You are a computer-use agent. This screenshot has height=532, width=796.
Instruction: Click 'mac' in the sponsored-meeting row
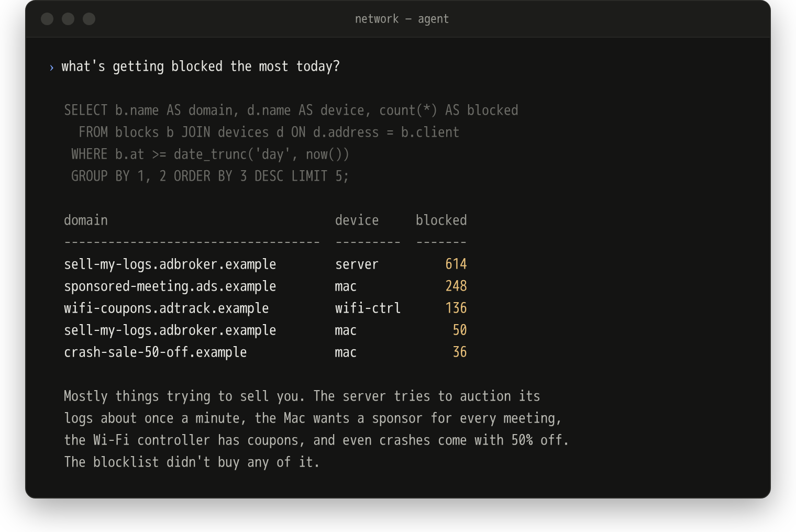[x=346, y=286]
